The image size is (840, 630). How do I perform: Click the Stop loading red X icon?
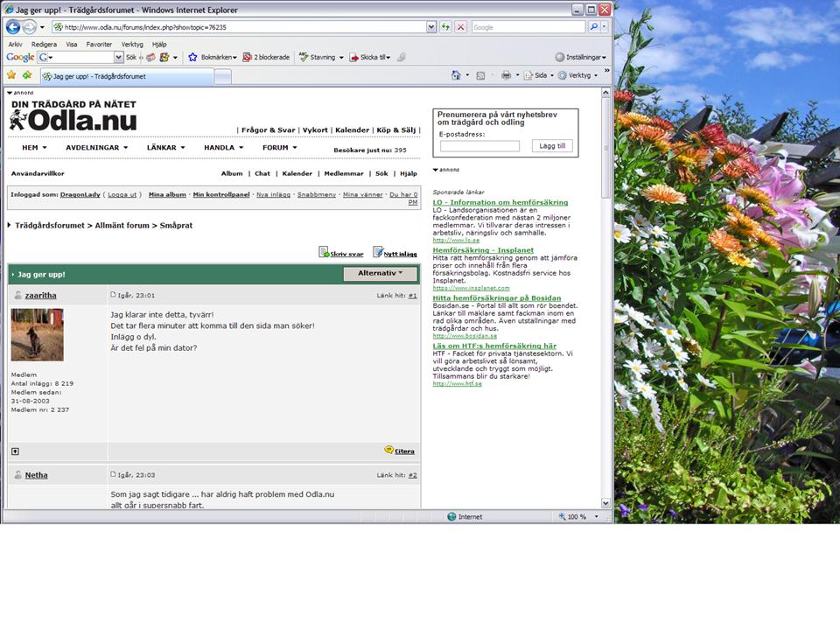460,27
